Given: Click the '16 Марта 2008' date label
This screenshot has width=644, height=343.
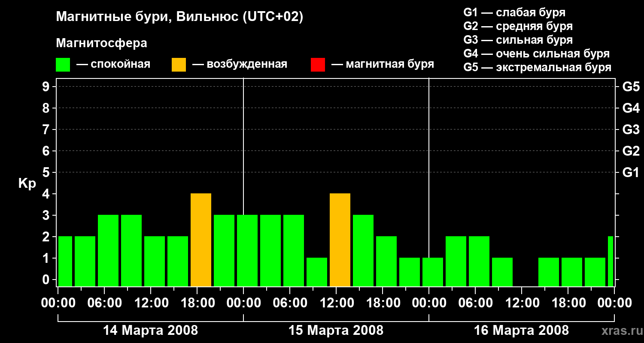Looking at the screenshot, I should (522, 331).
